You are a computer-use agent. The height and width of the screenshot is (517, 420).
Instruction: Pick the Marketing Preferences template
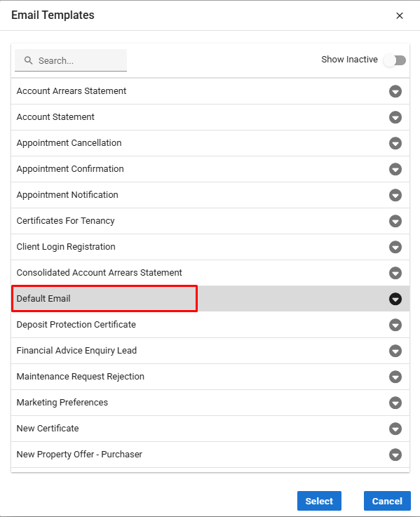[210, 403]
